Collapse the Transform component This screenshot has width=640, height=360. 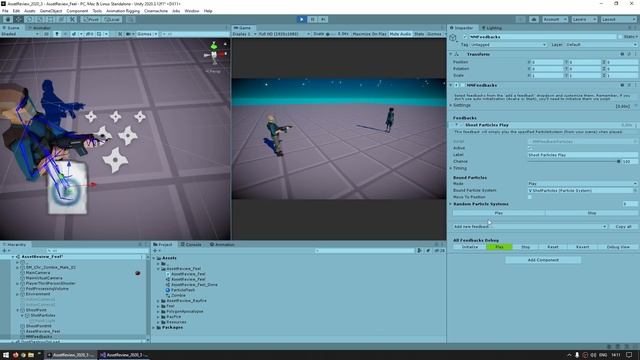[451, 54]
